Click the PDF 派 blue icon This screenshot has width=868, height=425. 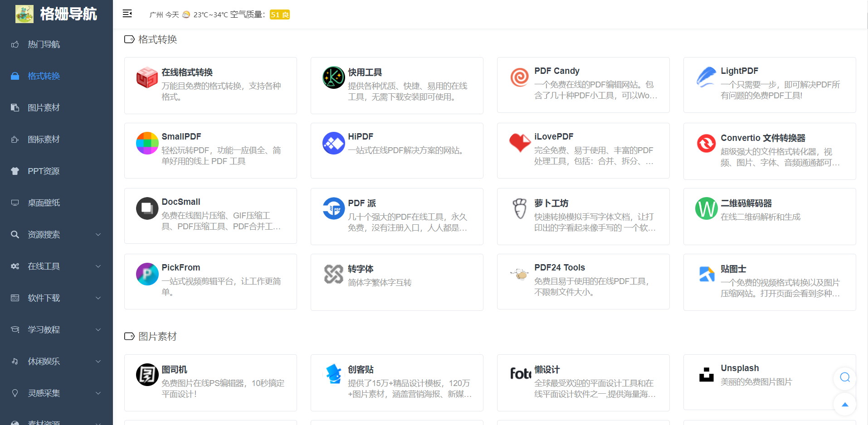coord(333,208)
